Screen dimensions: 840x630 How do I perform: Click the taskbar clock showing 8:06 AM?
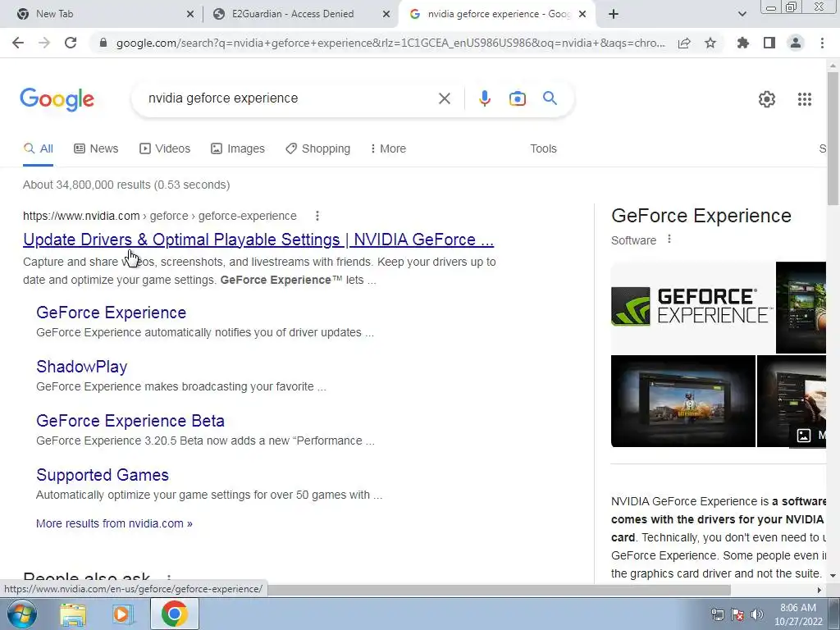click(x=797, y=614)
